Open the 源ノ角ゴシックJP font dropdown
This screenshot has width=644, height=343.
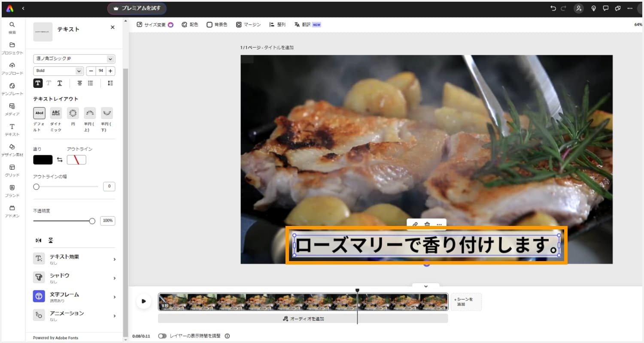(73, 59)
